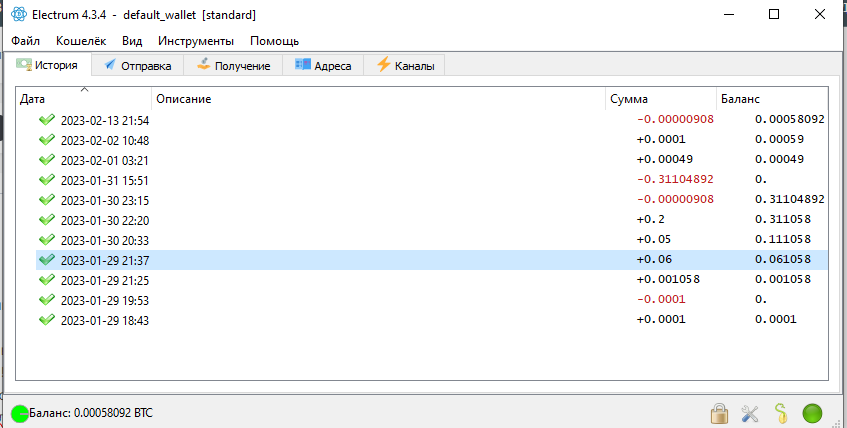Click amount +0.06
This screenshot has width=847, height=428.
pyautogui.click(x=654, y=259)
